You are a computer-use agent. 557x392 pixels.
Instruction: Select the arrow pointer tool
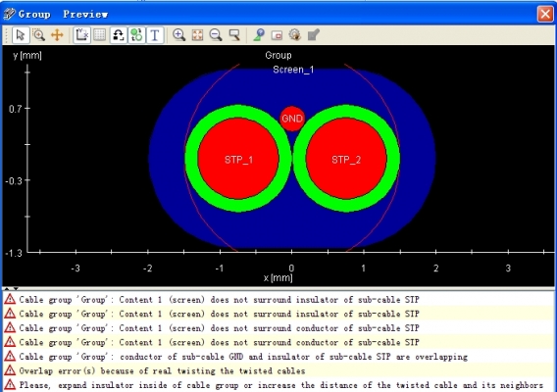21,35
